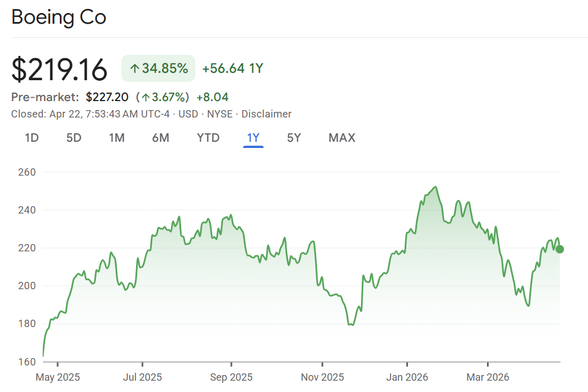Viewport: 588px width, 392px height.
Task: Show the 1M price history
Action: (117, 138)
